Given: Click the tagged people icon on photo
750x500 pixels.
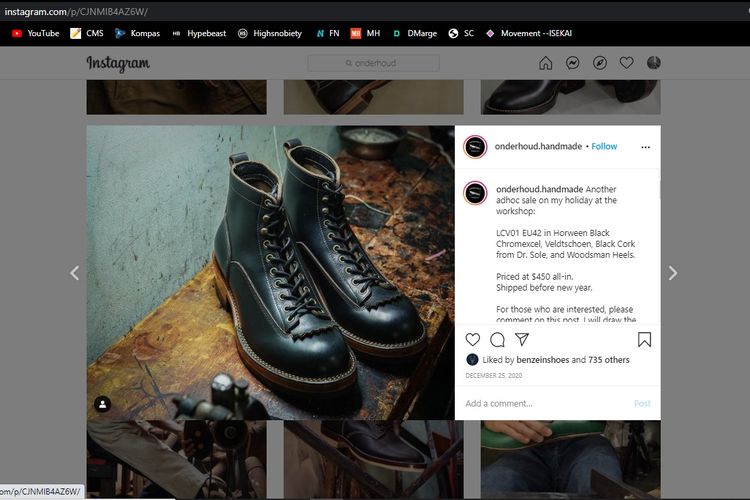Looking at the screenshot, I should pyautogui.click(x=103, y=404).
